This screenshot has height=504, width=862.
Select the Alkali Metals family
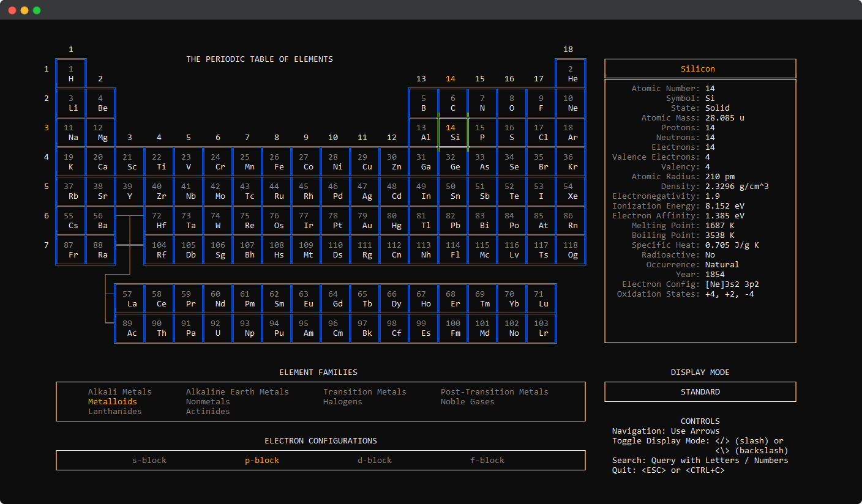[120, 392]
